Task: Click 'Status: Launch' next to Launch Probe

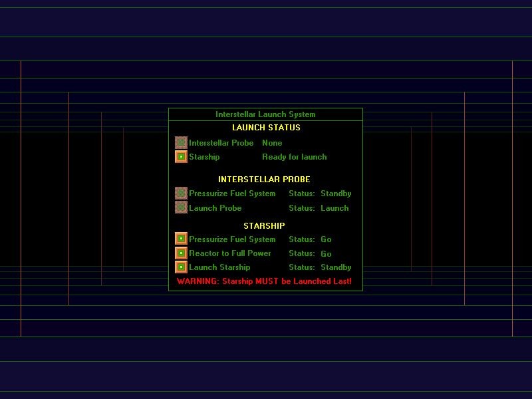Action: 319,208
